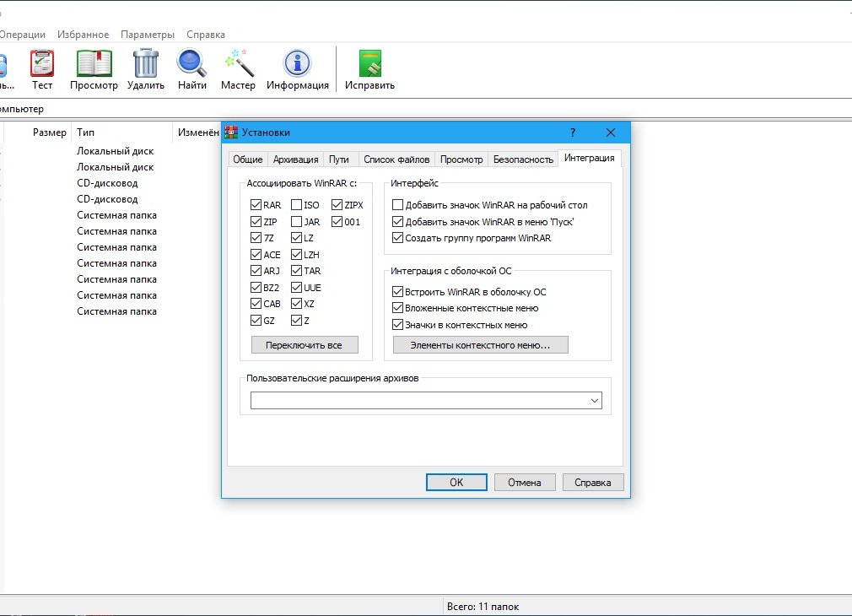Uncheck the ZIP association checkbox
Viewport: 852px width, 616px height.
pyautogui.click(x=256, y=222)
